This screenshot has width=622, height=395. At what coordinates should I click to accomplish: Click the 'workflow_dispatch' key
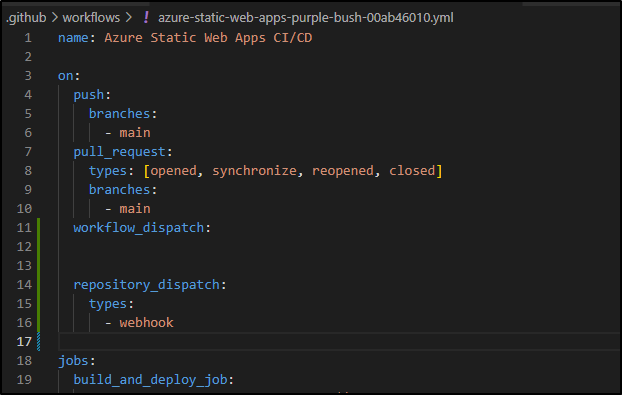pos(138,228)
